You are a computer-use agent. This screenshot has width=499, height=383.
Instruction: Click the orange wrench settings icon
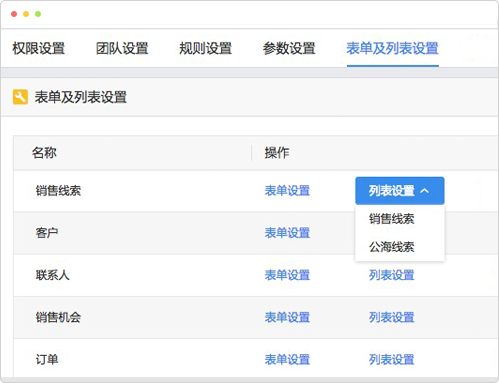(20, 97)
